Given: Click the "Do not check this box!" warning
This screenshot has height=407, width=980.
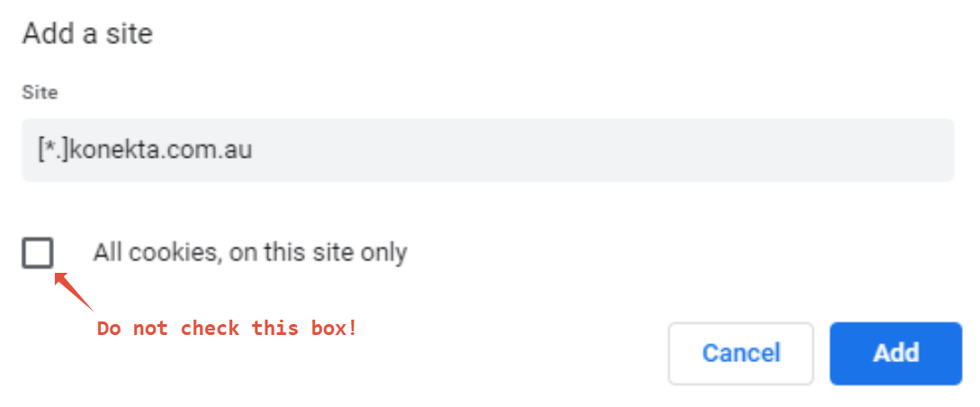Looking at the screenshot, I should 227,329.
